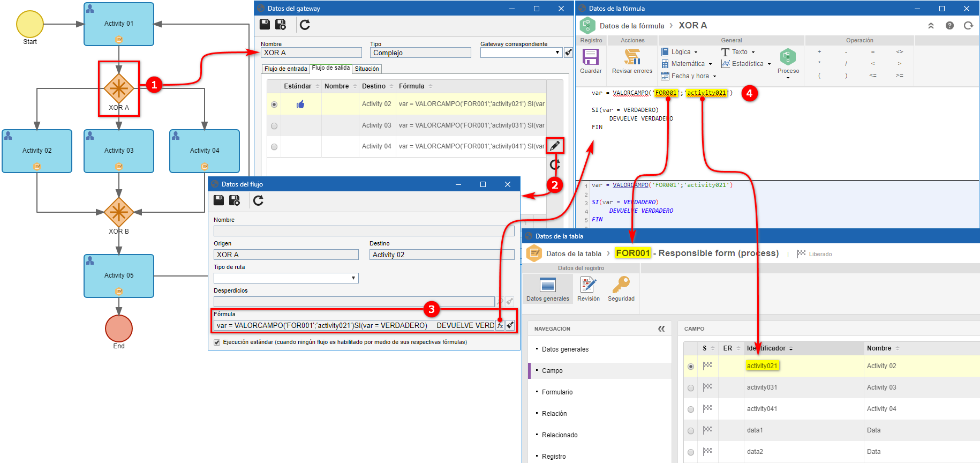
Task: Expand the Texto functions menu
Action: [x=738, y=52]
